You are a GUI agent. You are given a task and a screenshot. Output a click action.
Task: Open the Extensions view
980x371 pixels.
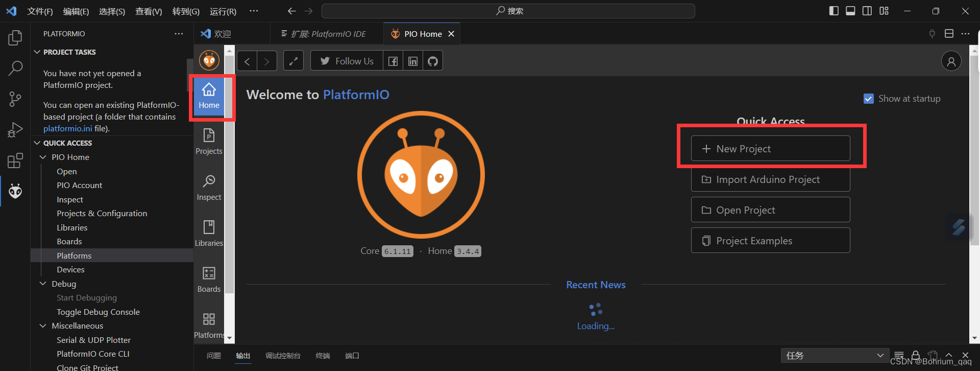(x=15, y=160)
